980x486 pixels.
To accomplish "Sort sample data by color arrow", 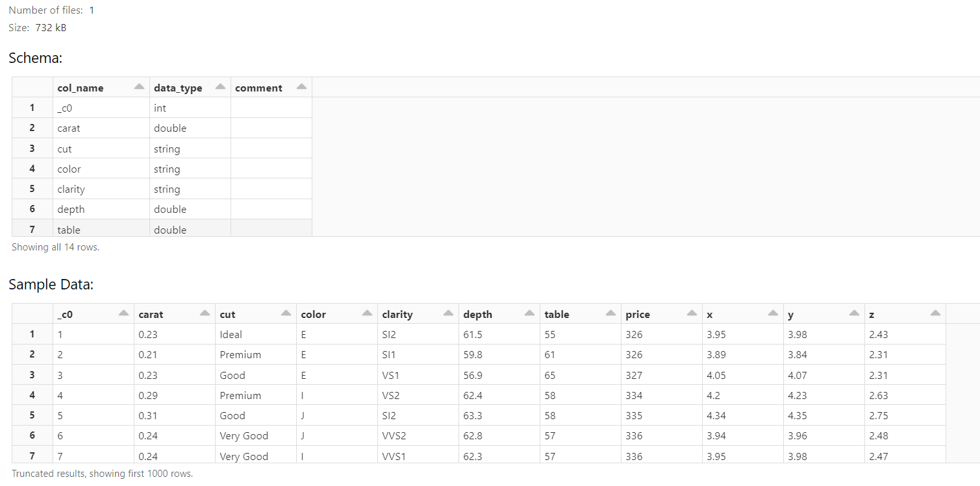I will 367,313.
